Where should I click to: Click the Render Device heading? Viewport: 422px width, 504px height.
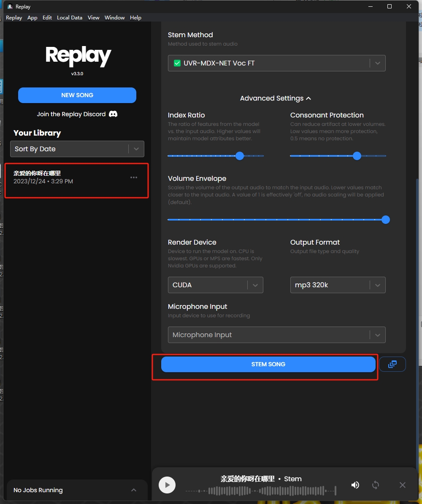pos(192,242)
